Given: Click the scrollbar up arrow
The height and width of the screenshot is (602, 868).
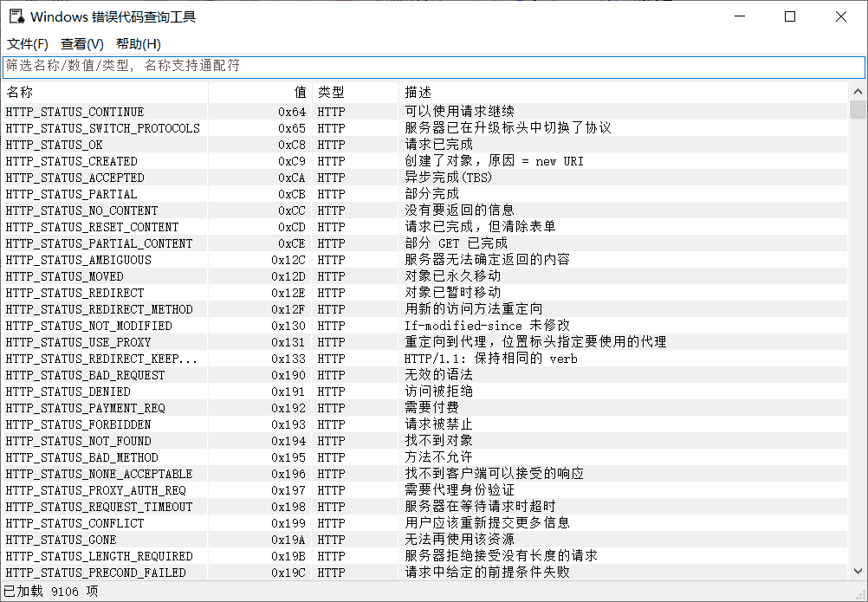Looking at the screenshot, I should 857,92.
